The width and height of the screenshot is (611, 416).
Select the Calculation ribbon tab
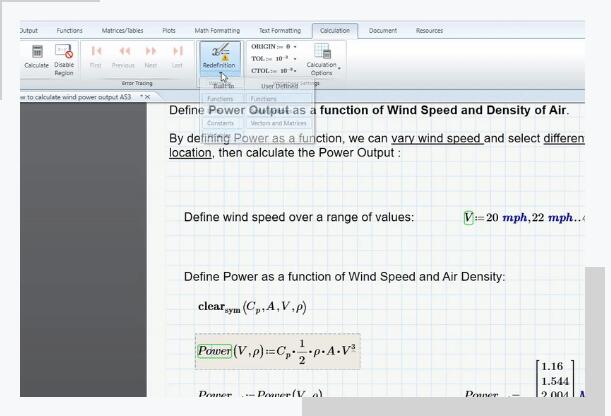click(335, 30)
